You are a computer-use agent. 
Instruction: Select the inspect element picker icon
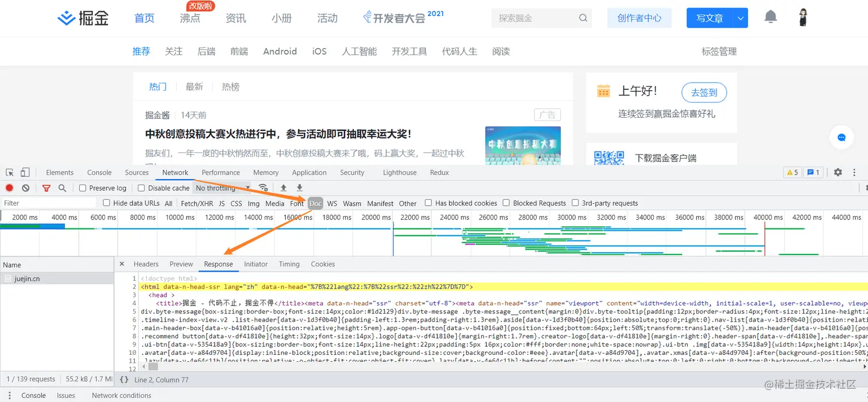[x=10, y=172]
